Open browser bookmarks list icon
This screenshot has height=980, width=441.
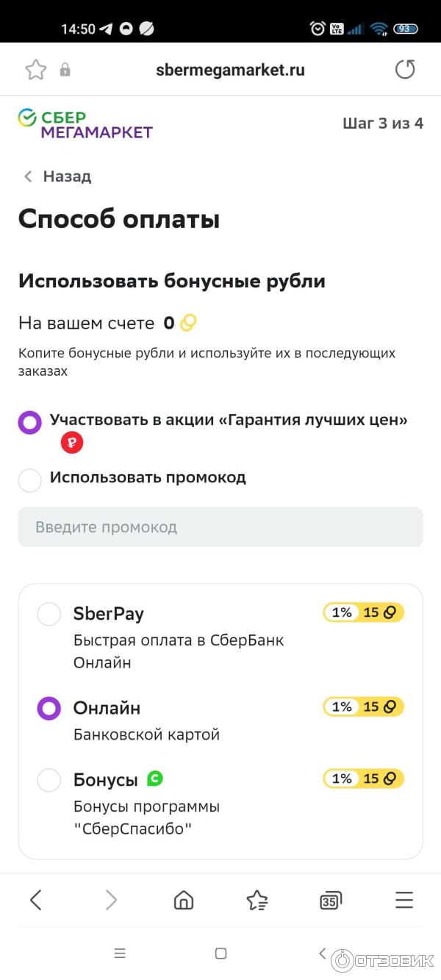pos(257,900)
